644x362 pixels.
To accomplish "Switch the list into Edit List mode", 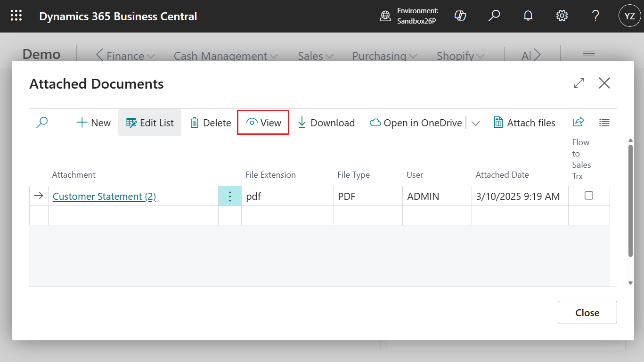I will tap(149, 122).
